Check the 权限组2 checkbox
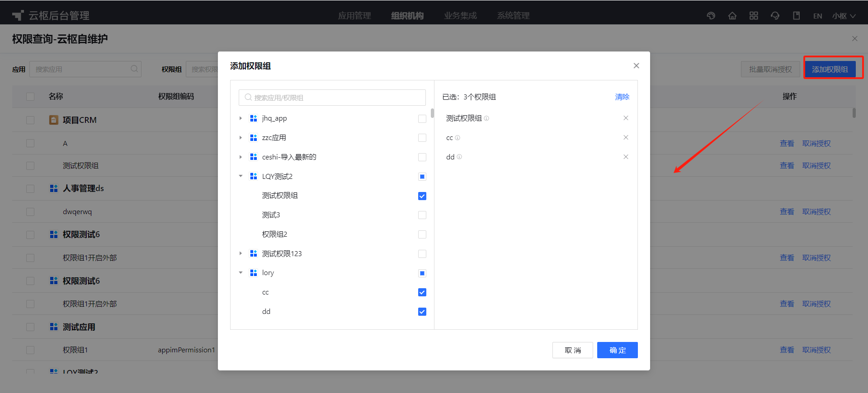The width and height of the screenshot is (868, 393). tap(422, 234)
